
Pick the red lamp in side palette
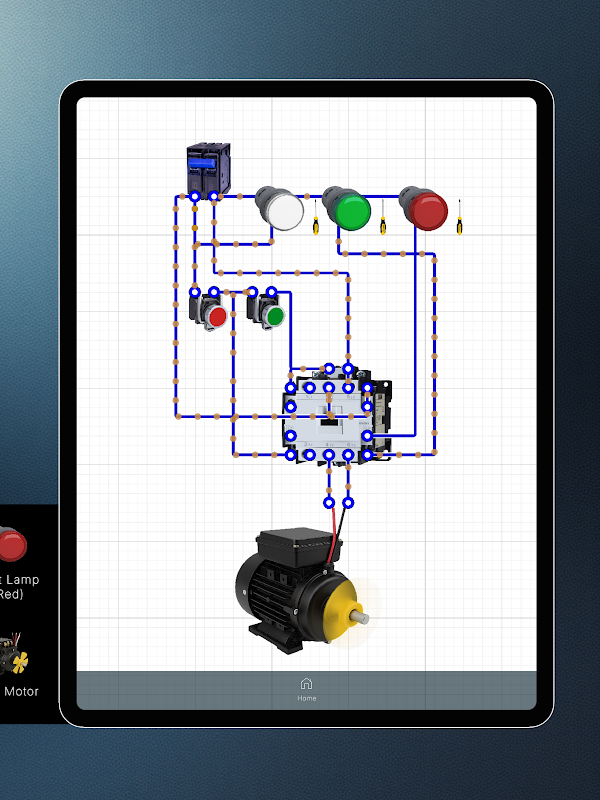12,544
